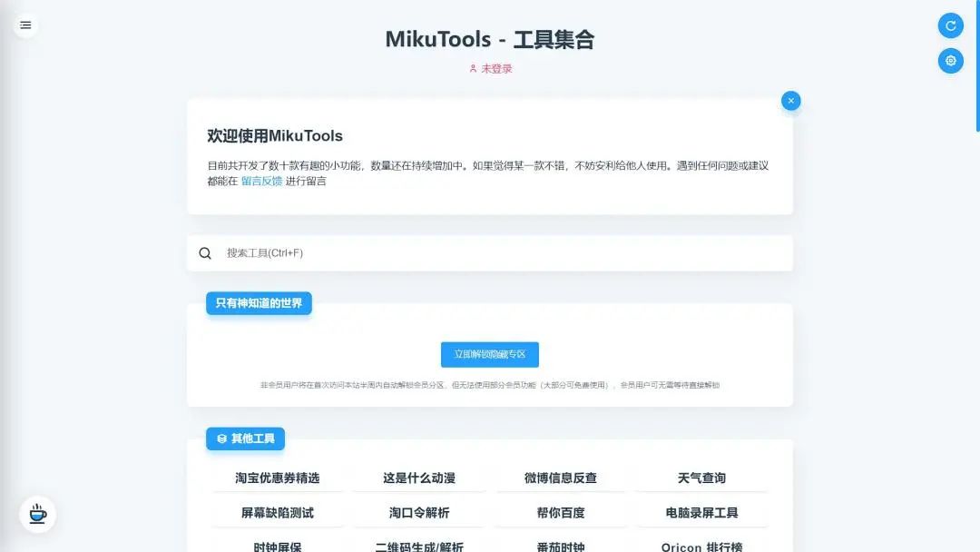Click the coffee cup donate icon
The height and width of the screenshot is (552, 980).
37,515
